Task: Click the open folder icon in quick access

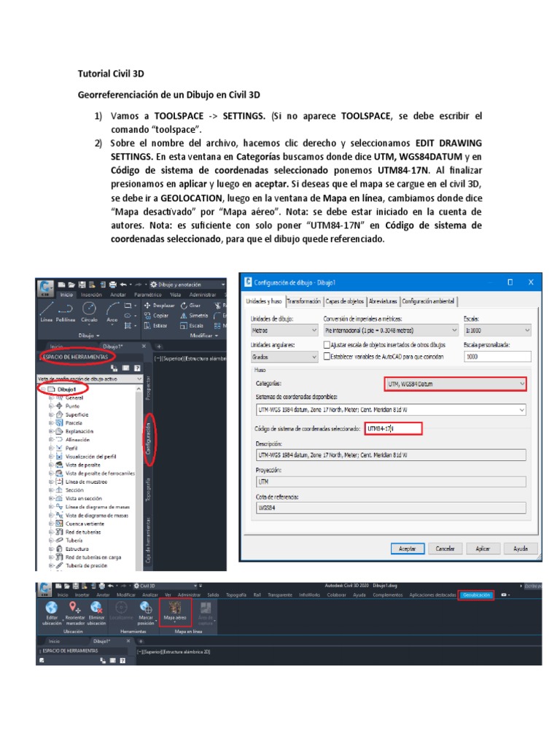Action: (71, 285)
